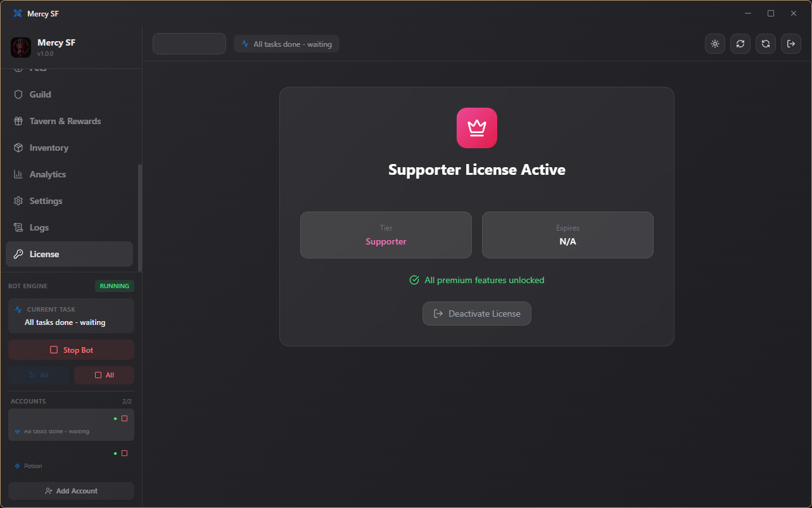The height and width of the screenshot is (508, 812).
Task: Maximize the Mercy SF window
Action: point(771,13)
